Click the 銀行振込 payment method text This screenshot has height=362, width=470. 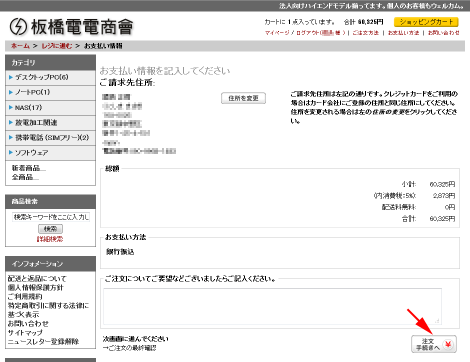(120, 252)
